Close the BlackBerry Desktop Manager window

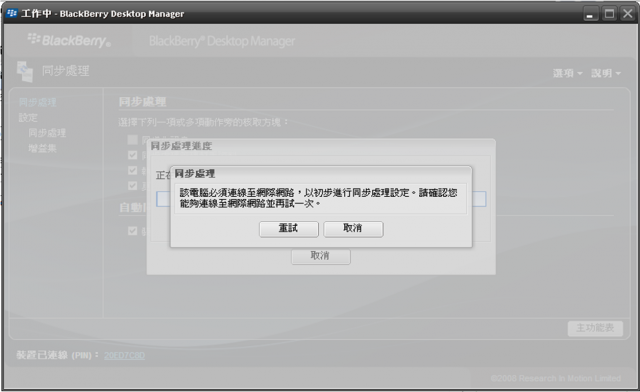(x=628, y=14)
